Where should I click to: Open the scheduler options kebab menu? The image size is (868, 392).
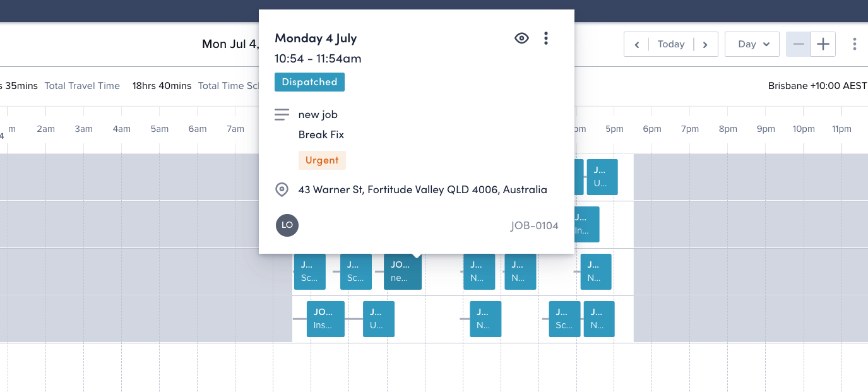pyautogui.click(x=854, y=44)
